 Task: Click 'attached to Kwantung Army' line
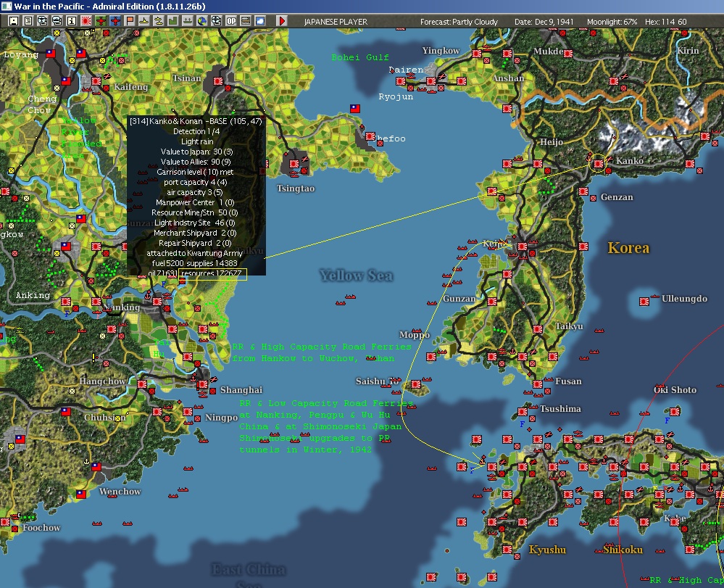click(194, 253)
